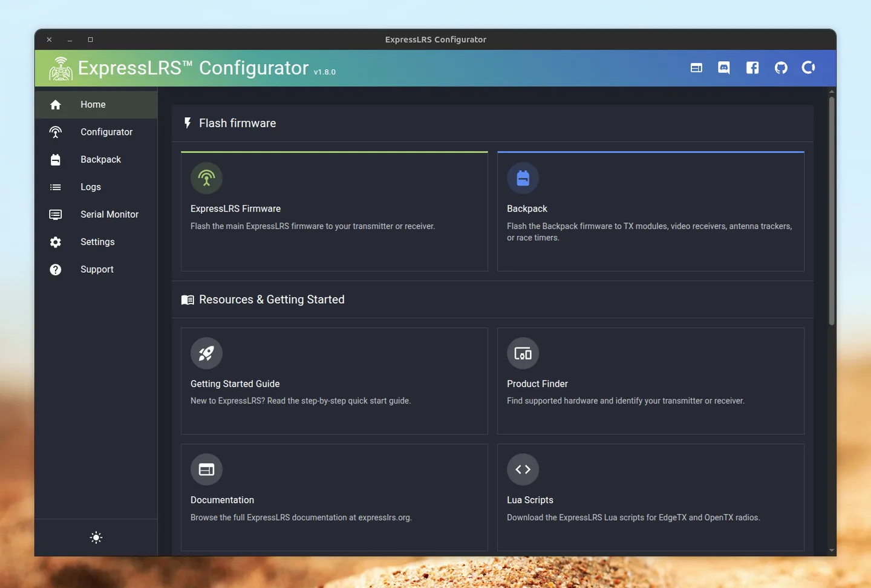Open the Configurator section
Viewport: 871px width, 588px height.
[x=96, y=132]
